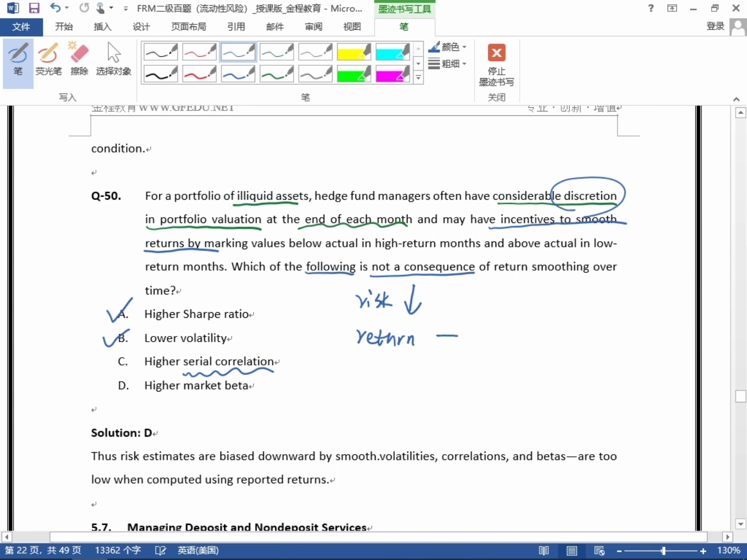
Task: Open the 文件 File tab
Action: point(21,26)
